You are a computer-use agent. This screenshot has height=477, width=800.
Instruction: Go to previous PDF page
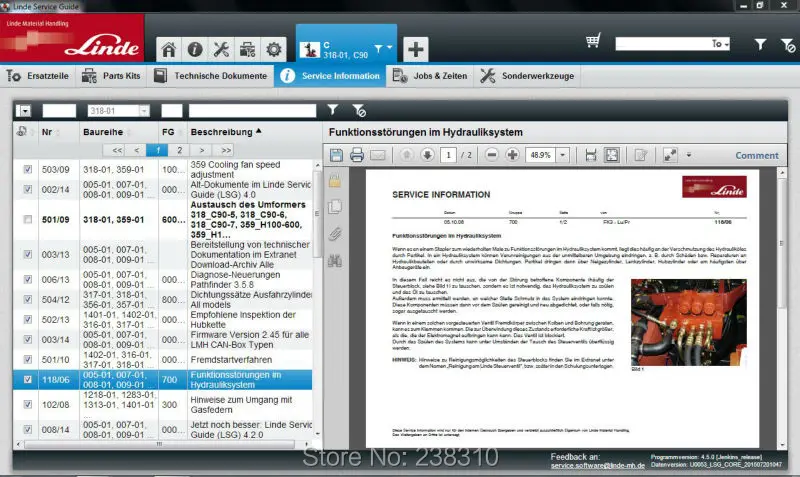(x=407, y=155)
